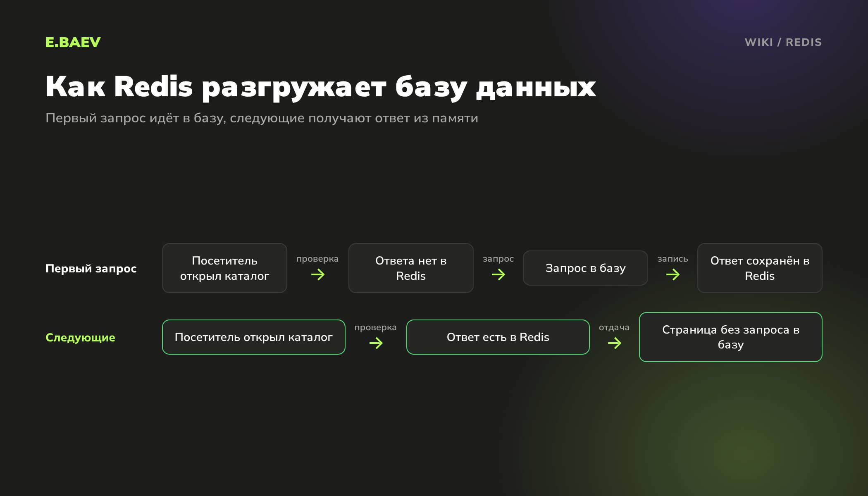Select the "Ответа нет в Redis" box
This screenshot has width=868, height=496.
411,268
